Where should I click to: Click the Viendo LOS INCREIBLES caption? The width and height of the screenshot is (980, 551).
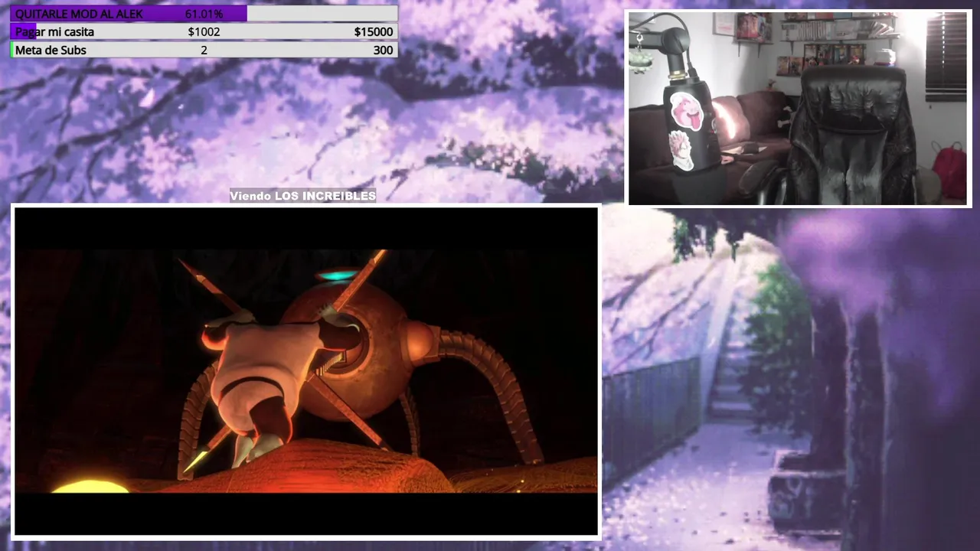pyautogui.click(x=303, y=196)
